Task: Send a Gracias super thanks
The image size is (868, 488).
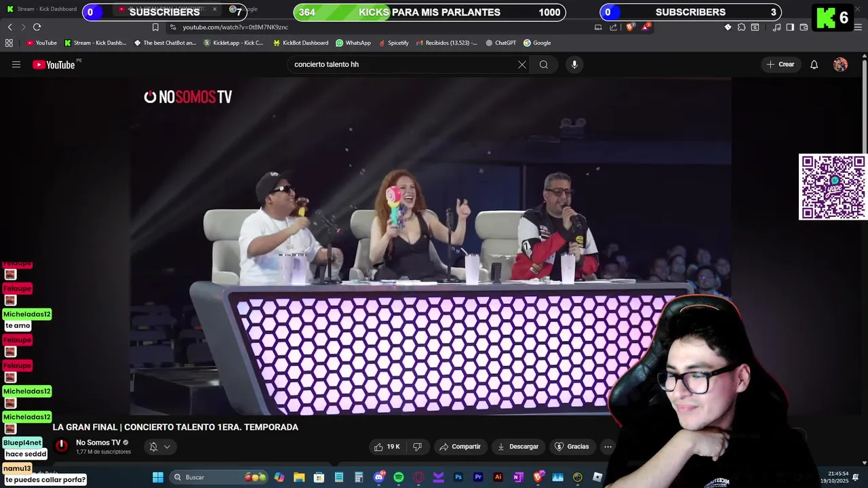Action: pyautogui.click(x=572, y=447)
